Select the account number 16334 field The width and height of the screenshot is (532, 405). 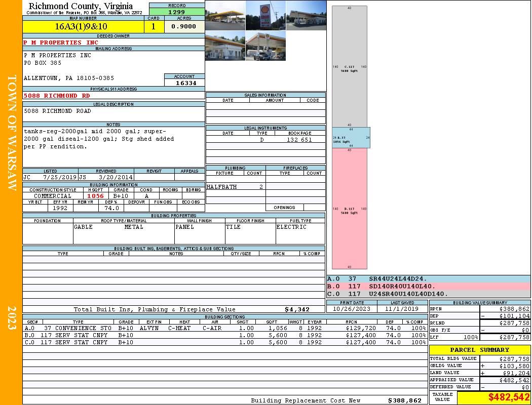point(184,83)
